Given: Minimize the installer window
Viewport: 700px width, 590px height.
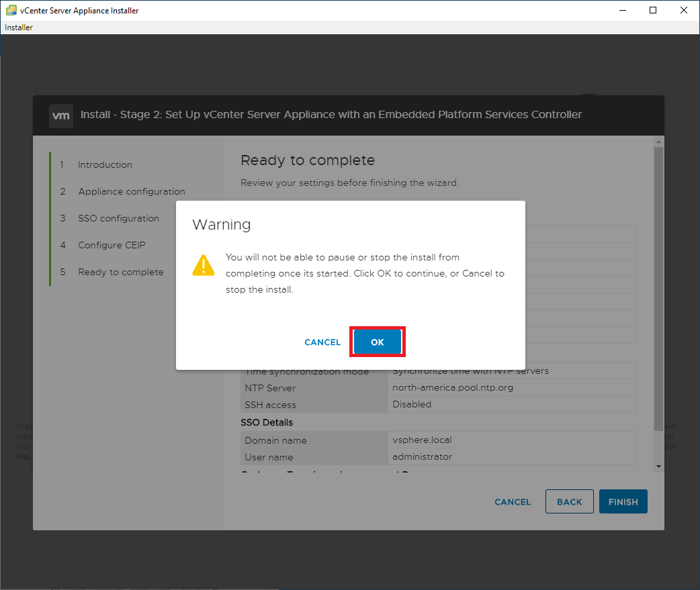Looking at the screenshot, I should 623,10.
